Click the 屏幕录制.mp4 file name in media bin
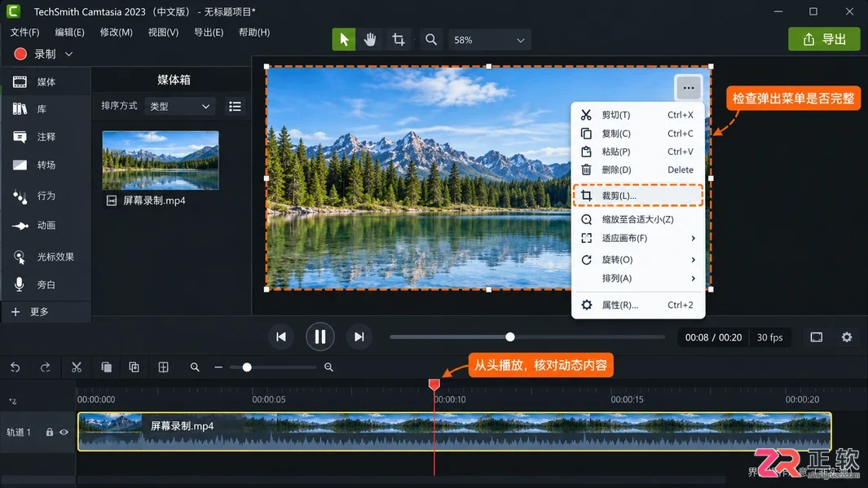The width and height of the screenshot is (868, 488). tap(154, 200)
